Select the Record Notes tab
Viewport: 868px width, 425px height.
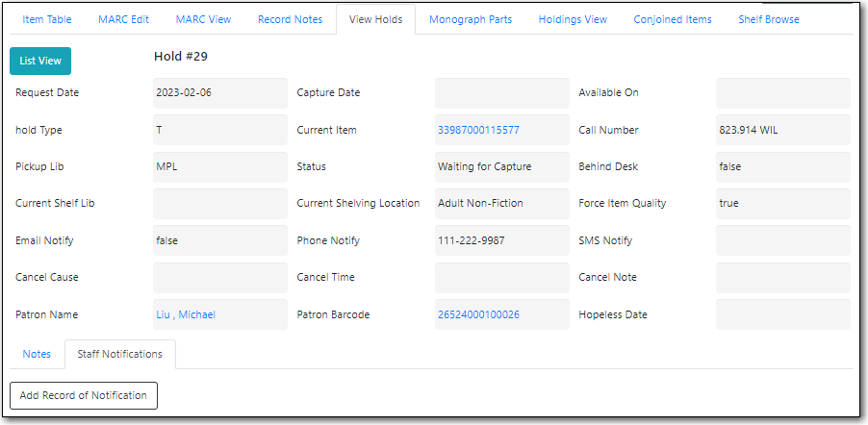tap(290, 19)
